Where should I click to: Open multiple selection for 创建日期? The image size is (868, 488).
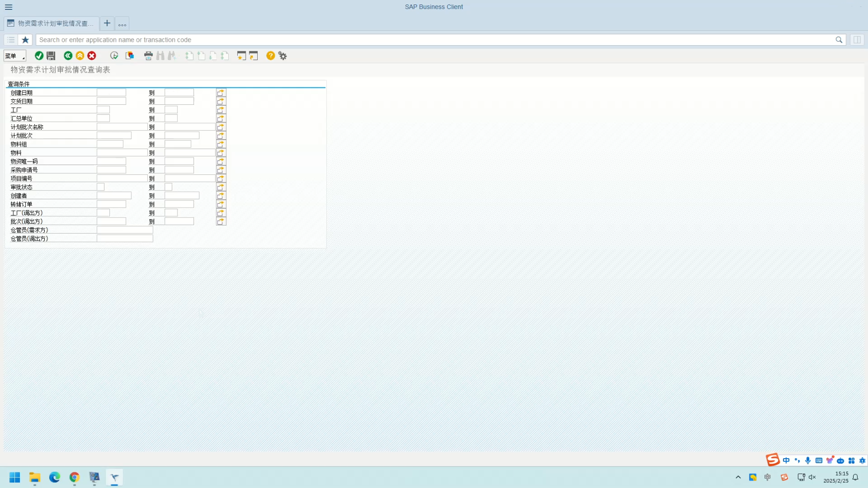pyautogui.click(x=221, y=93)
